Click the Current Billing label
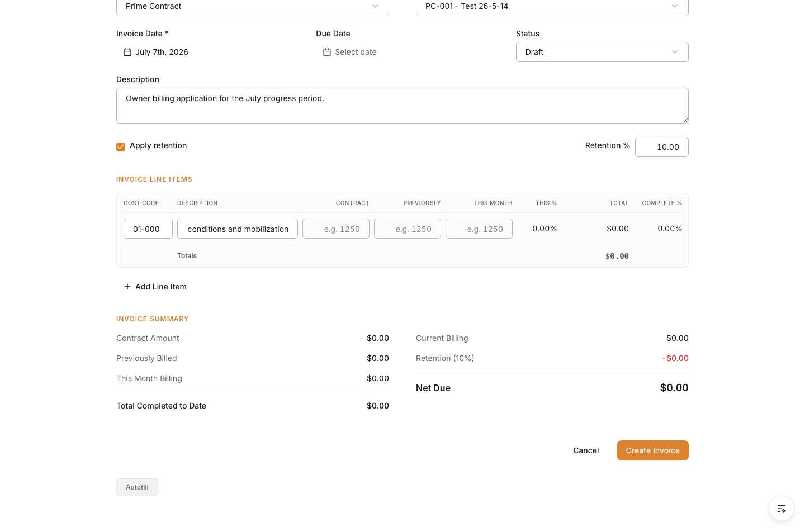This screenshot has height=532, width=805. [x=442, y=338]
